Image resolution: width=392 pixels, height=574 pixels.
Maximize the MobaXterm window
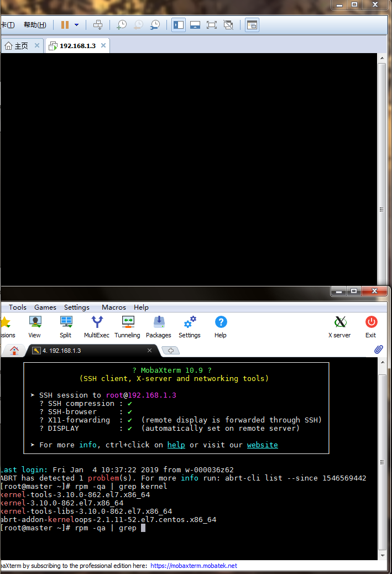pyautogui.click(x=353, y=291)
